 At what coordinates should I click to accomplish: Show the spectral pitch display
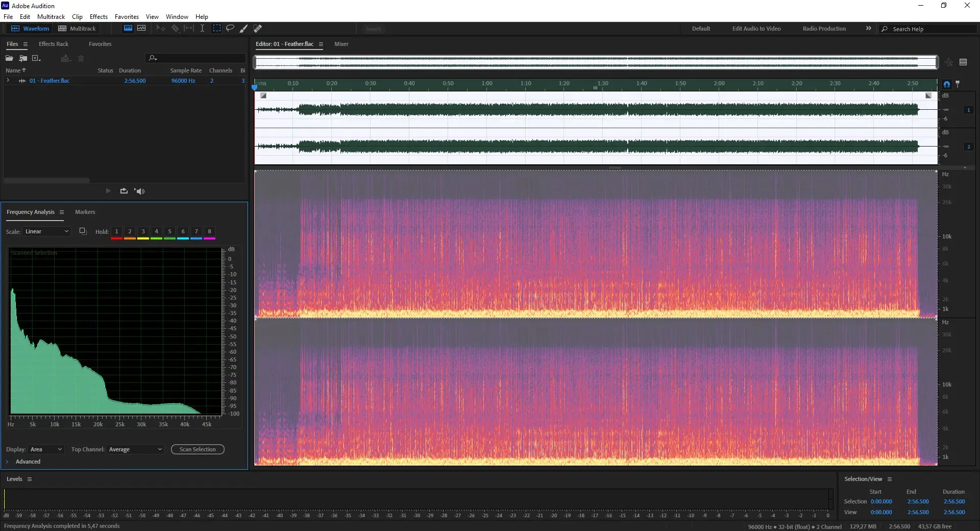(x=141, y=29)
